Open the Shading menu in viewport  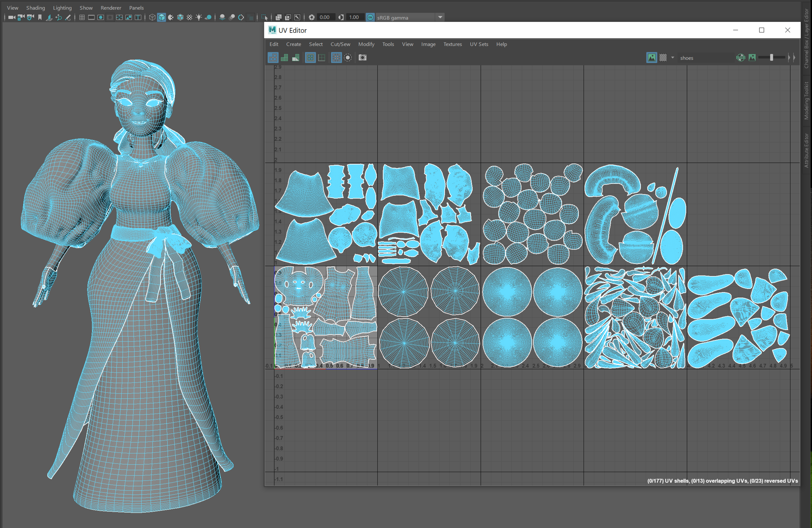coord(35,8)
